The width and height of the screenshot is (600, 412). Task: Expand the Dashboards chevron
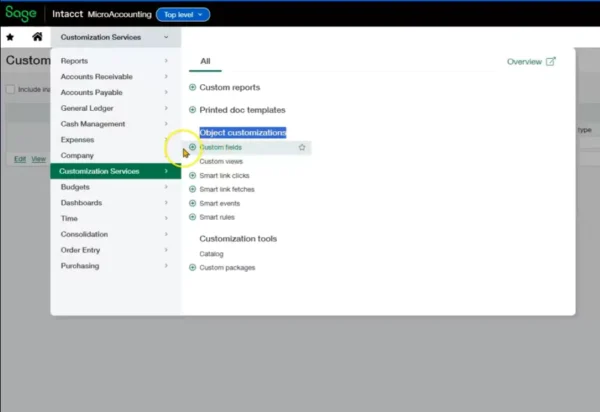[166, 202]
